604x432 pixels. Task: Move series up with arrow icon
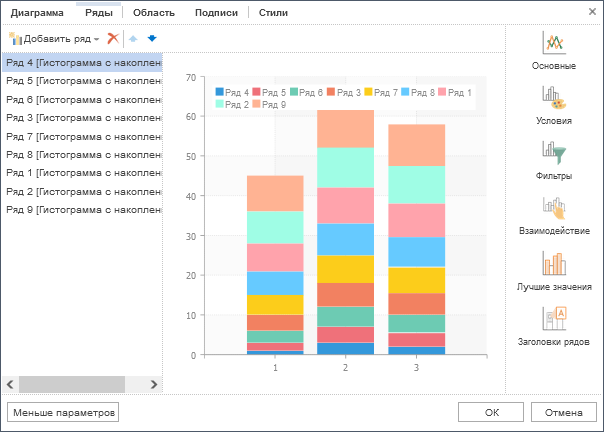(134, 38)
